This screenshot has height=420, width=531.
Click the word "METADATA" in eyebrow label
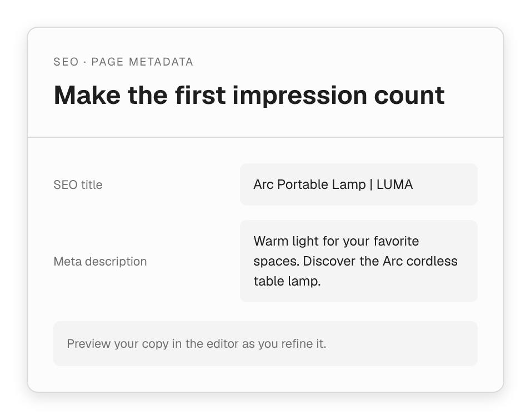click(161, 62)
